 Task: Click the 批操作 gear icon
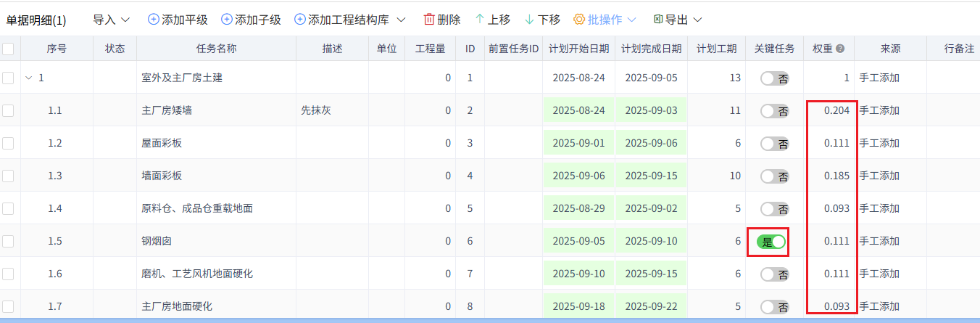point(579,20)
